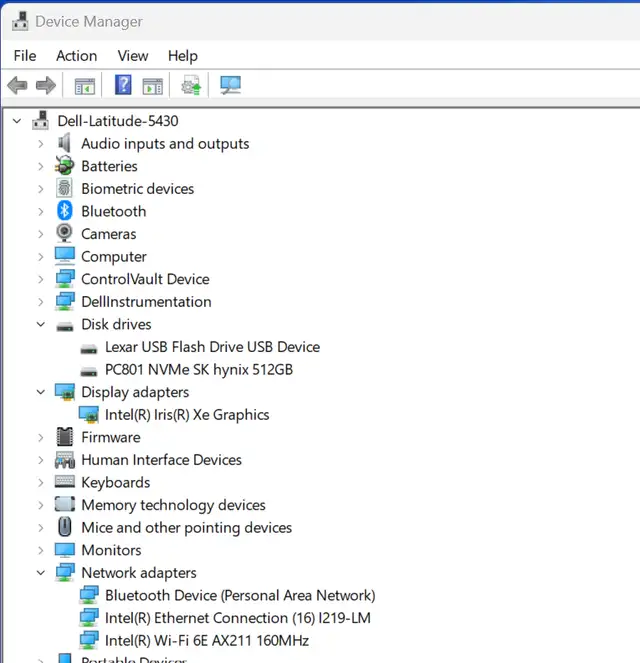Click the Biometric fingerprint icon
This screenshot has width=640, height=663.
(65, 188)
